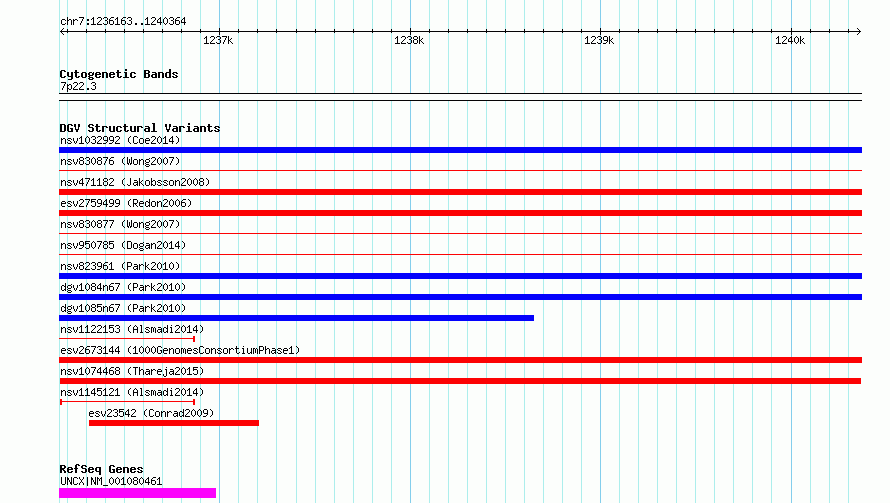
Task: Click the dgv1084n67 (Park2010) blue bar
Action: (460, 297)
